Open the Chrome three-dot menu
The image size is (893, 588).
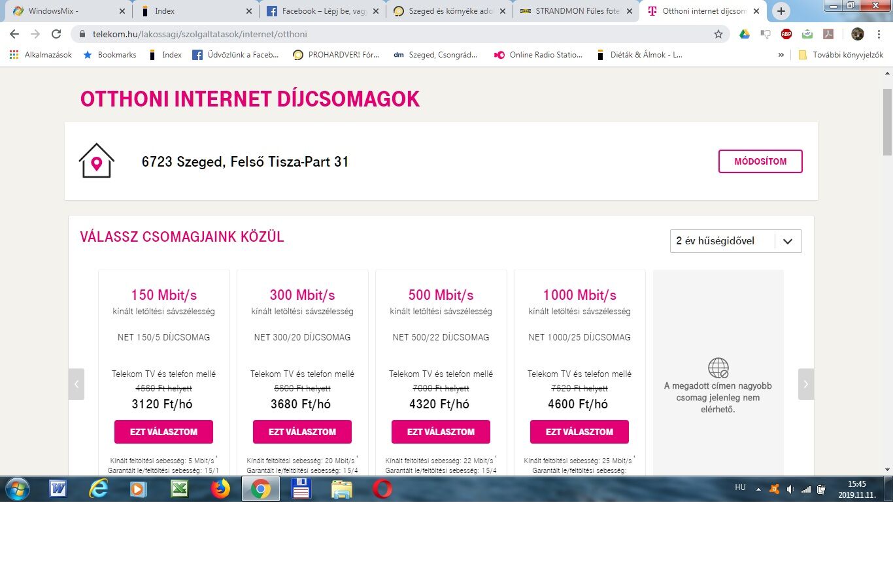coord(879,34)
